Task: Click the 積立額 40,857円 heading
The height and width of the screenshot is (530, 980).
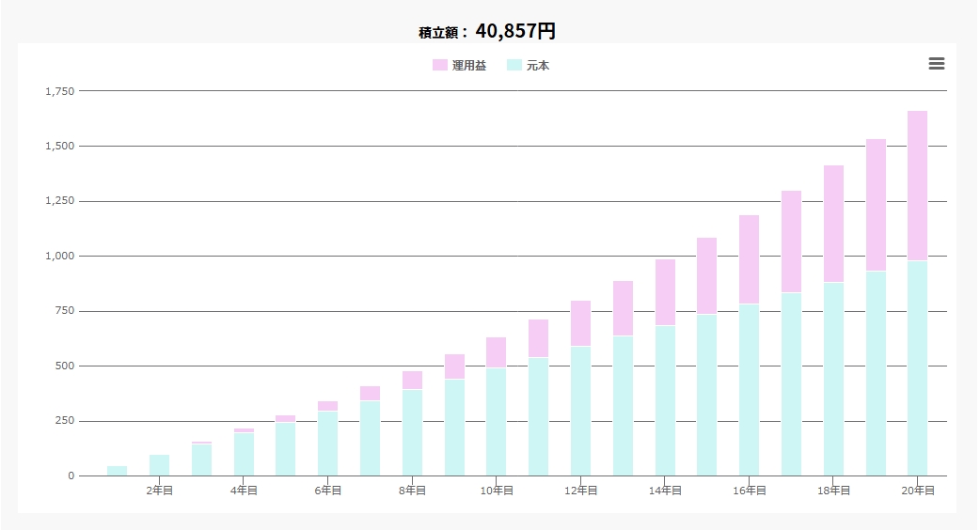Action: (x=487, y=31)
